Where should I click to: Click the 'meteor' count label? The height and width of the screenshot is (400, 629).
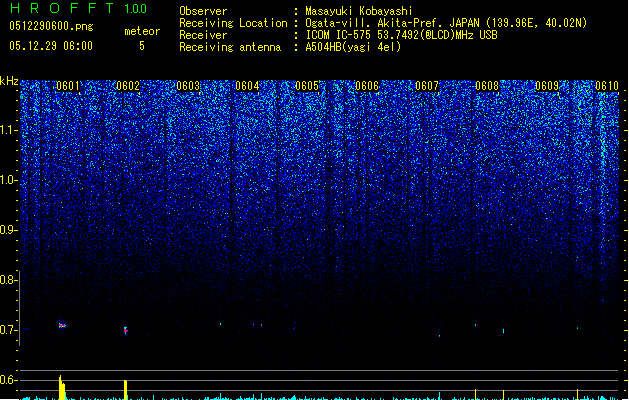pos(142,31)
